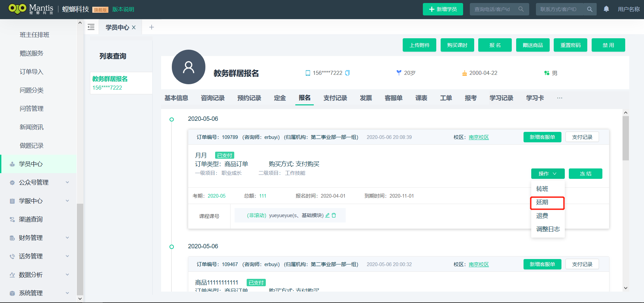Image resolution: width=644 pixels, height=303 pixels.
Task: Expand 系统管理 menu chevron
Action: [x=67, y=293]
